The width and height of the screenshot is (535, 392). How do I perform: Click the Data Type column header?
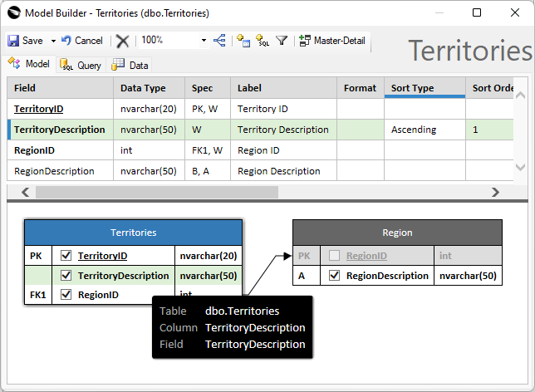(x=149, y=88)
